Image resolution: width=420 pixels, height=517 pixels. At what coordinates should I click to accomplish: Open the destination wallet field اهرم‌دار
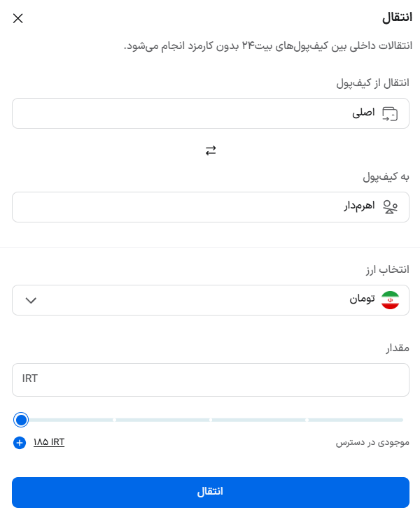click(x=210, y=207)
